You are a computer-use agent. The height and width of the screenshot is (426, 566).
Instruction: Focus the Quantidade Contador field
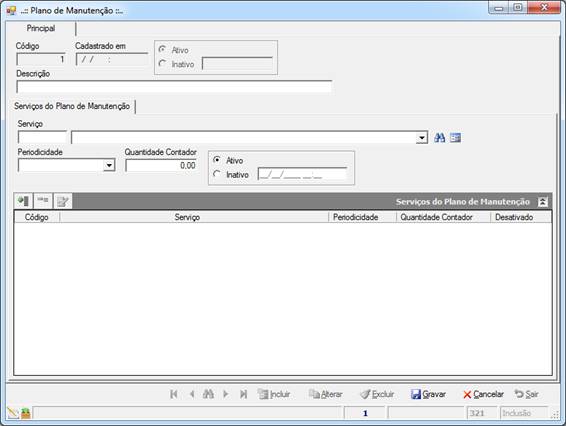point(161,165)
